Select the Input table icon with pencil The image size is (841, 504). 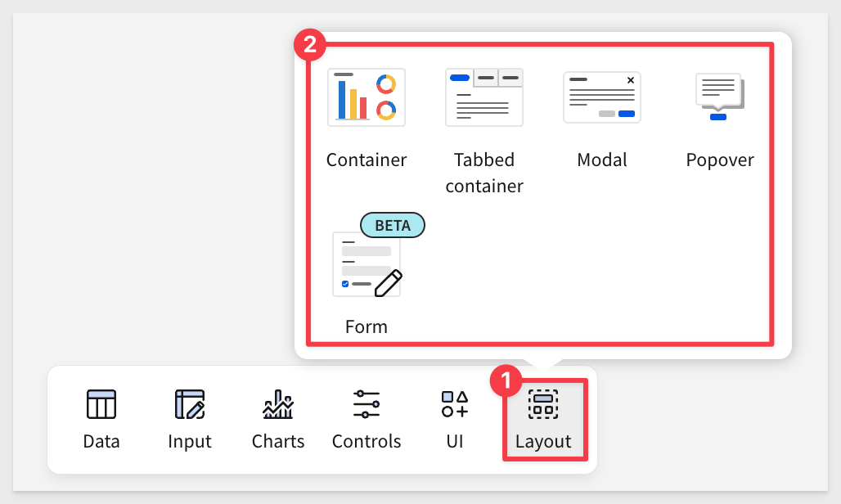190,404
